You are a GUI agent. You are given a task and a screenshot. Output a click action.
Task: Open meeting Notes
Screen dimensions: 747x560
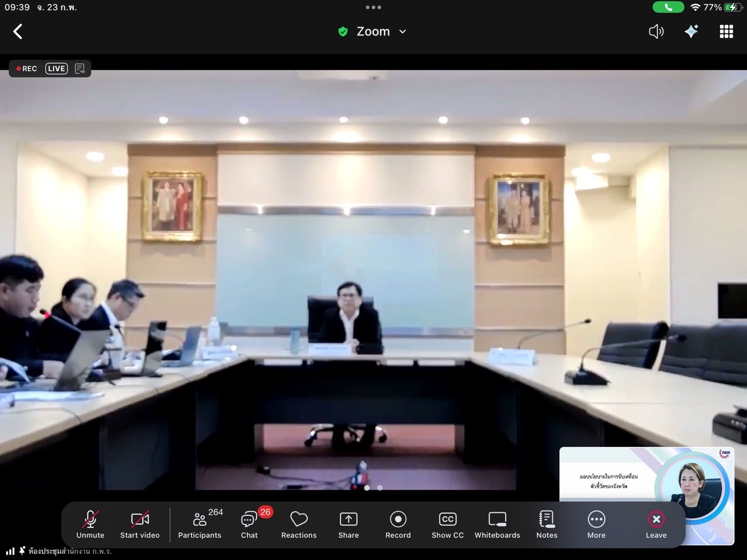(x=547, y=524)
